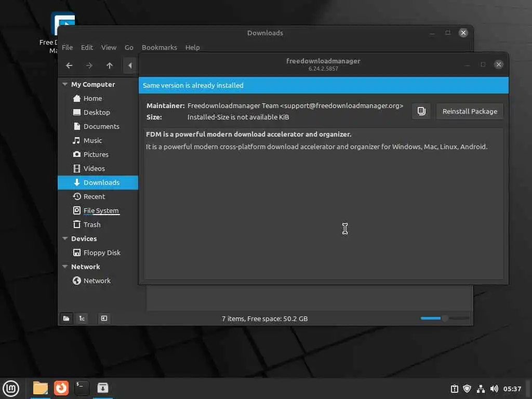
Task: Minimize the freedownloadmanager window
Action: pos(468,64)
